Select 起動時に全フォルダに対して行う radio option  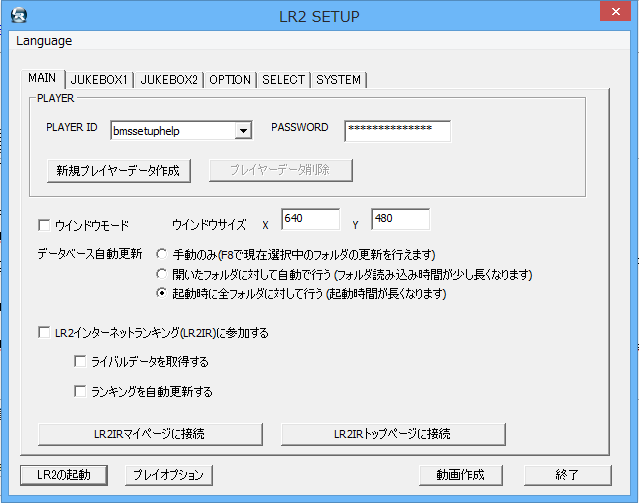161,293
